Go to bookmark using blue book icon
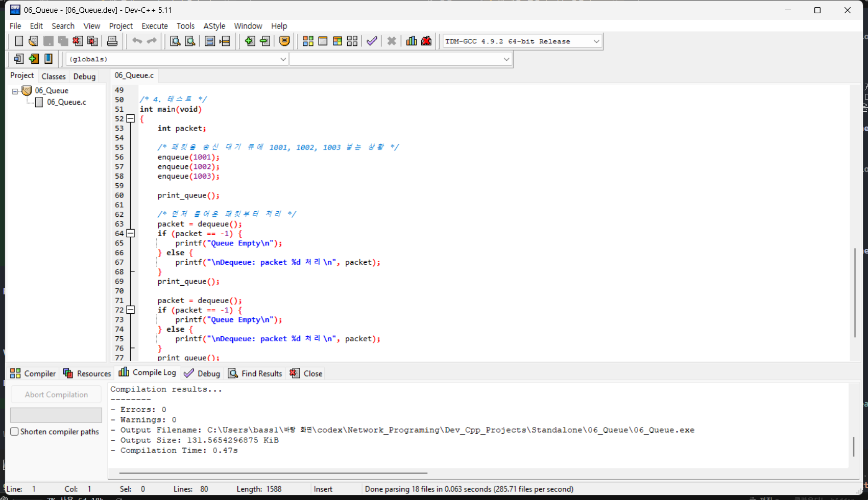 pyautogui.click(x=49, y=59)
